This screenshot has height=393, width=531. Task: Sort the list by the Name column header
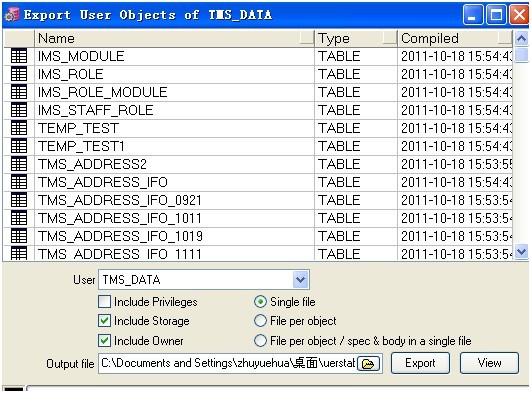pyautogui.click(x=174, y=38)
